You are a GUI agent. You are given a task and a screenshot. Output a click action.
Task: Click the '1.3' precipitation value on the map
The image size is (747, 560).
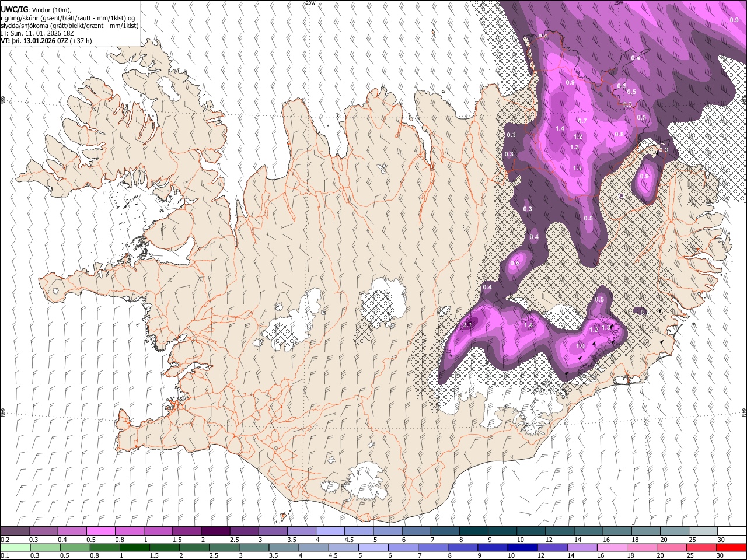pos(606,327)
